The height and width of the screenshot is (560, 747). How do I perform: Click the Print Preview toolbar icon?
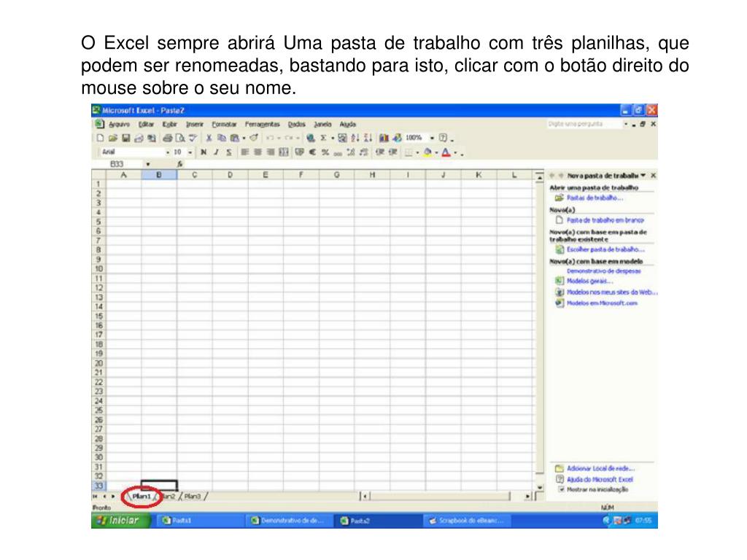[179, 138]
